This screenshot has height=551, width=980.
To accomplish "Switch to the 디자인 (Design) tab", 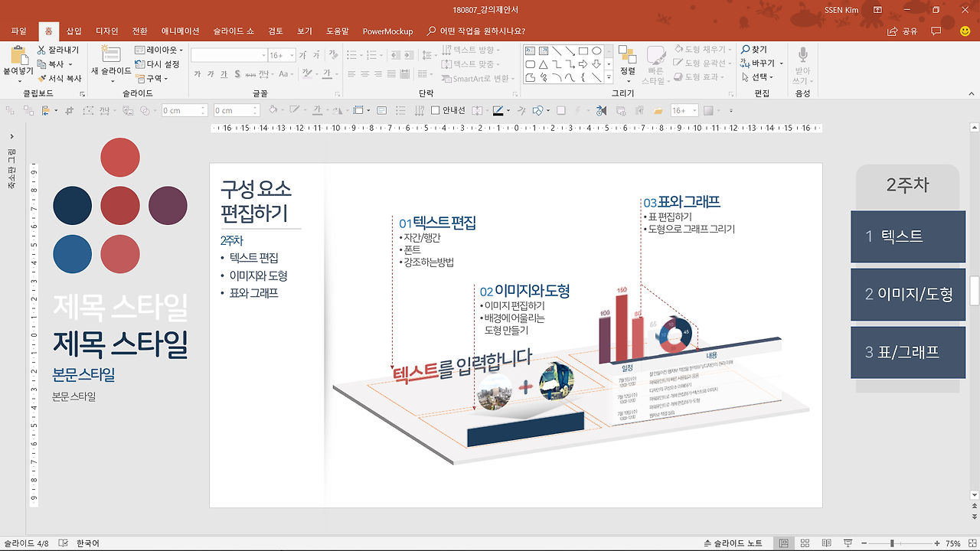I will (x=106, y=31).
